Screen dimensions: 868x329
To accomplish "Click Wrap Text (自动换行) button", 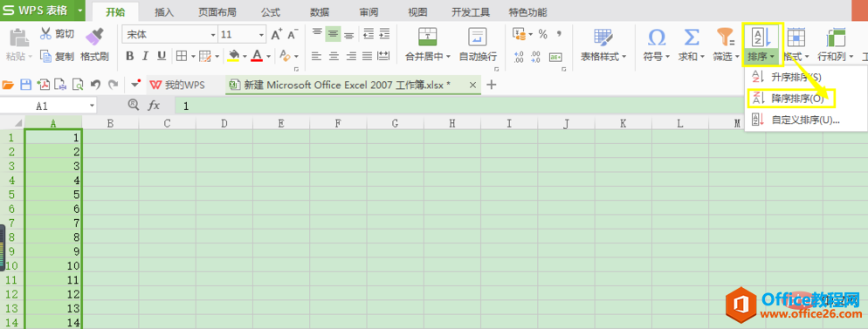I will coord(478,45).
